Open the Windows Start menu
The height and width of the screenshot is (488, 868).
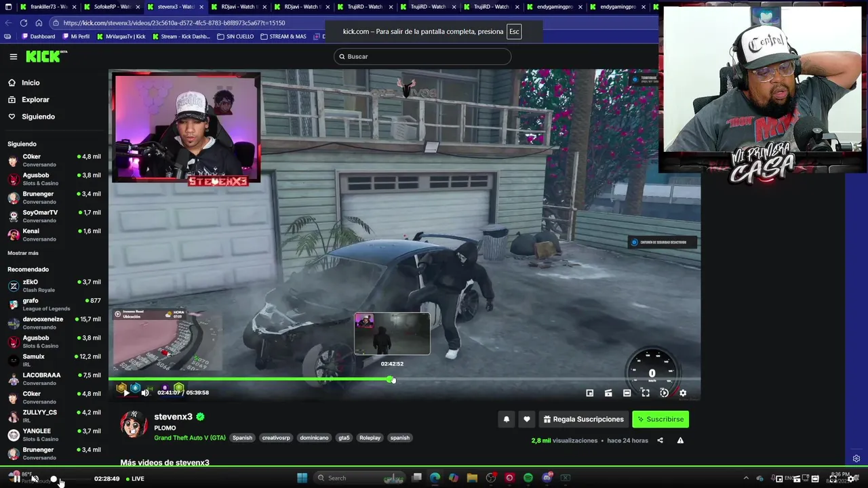[x=302, y=478]
